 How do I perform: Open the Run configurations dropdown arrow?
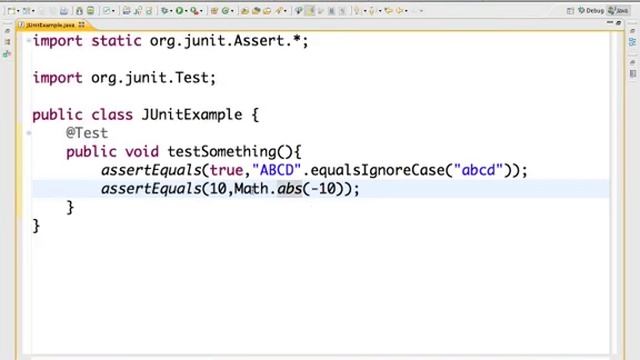[x=186, y=11]
